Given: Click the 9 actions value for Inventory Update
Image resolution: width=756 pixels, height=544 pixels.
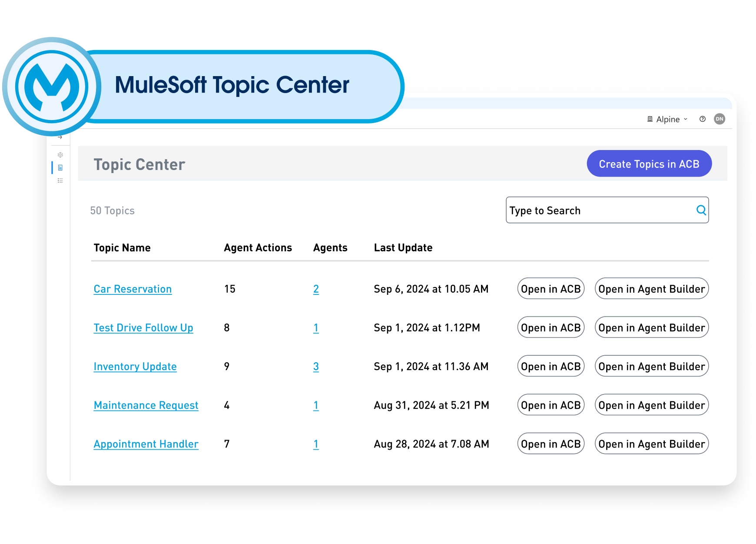Looking at the screenshot, I should [227, 367].
